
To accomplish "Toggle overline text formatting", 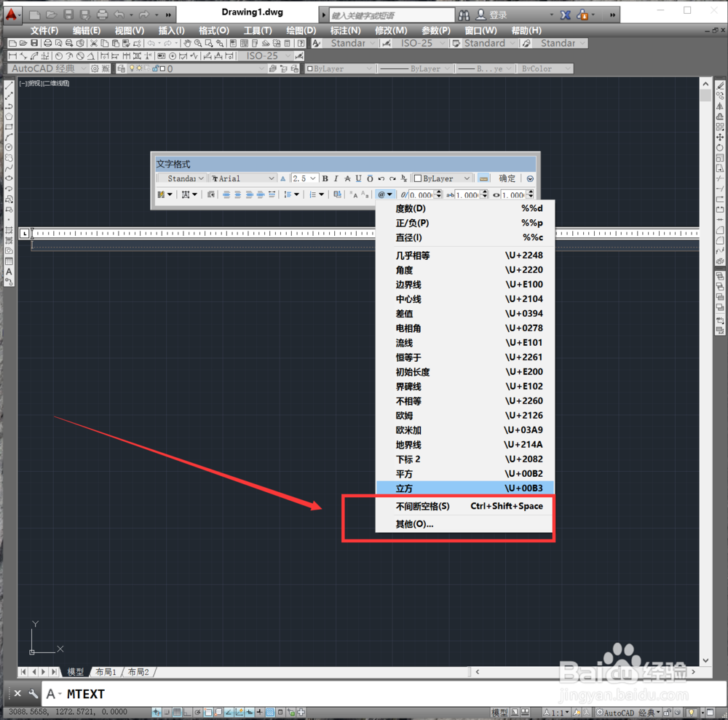I will (x=370, y=178).
